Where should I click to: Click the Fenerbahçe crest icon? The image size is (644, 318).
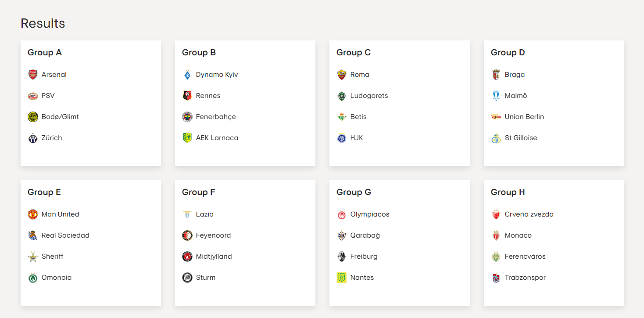tap(187, 117)
